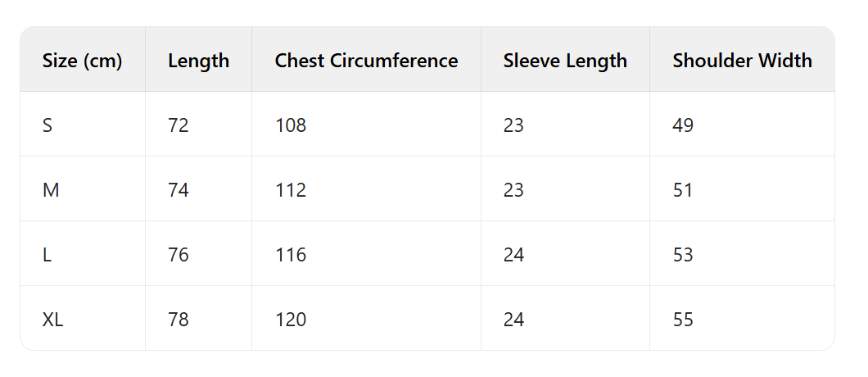Click the Length column header
868x377 pixels.
(198, 61)
